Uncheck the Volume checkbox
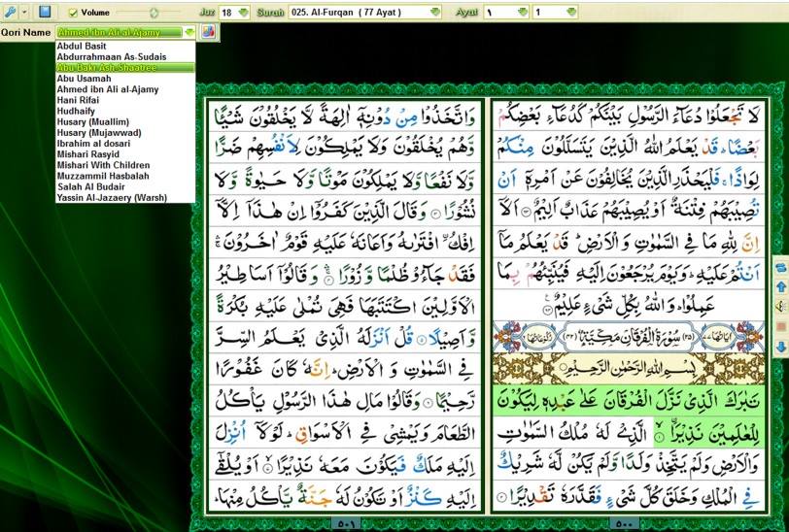 (x=73, y=13)
